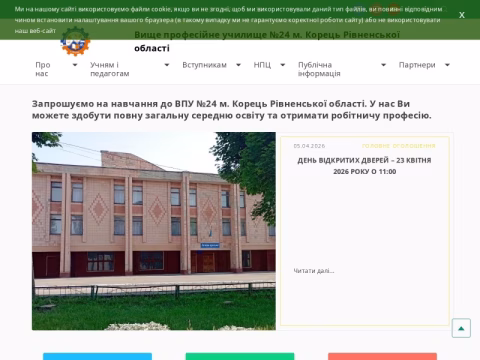This screenshot has height=360, width=480.
Task: Select the 'Головне оголошення' category label
Action: pos(399,146)
